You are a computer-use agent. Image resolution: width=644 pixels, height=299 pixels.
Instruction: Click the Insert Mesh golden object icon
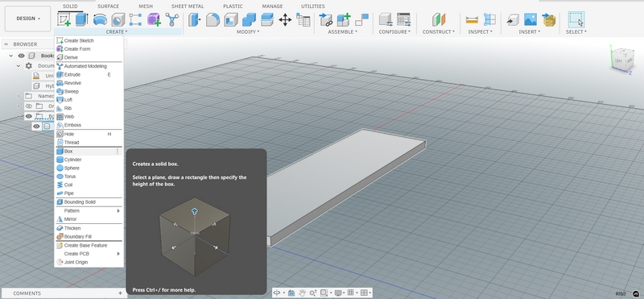click(x=549, y=19)
